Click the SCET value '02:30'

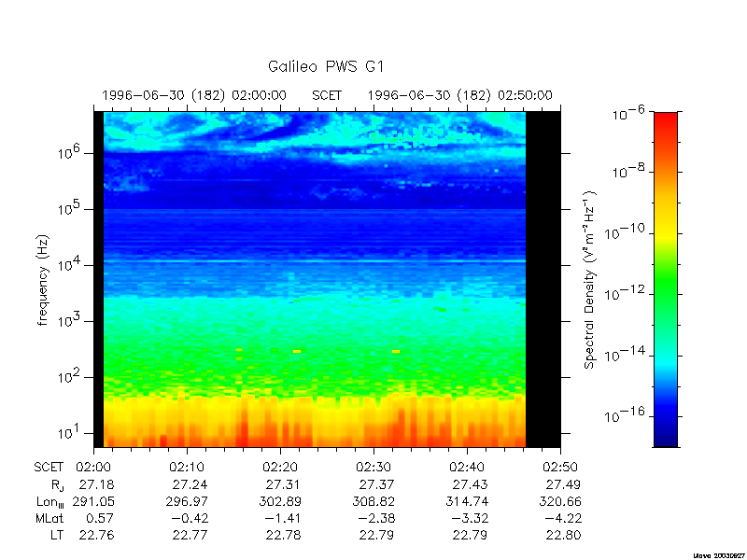tap(374, 468)
